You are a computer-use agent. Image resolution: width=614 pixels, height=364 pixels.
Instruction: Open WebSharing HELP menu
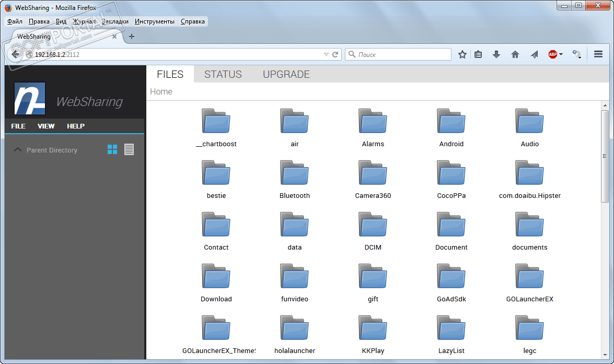coord(76,126)
